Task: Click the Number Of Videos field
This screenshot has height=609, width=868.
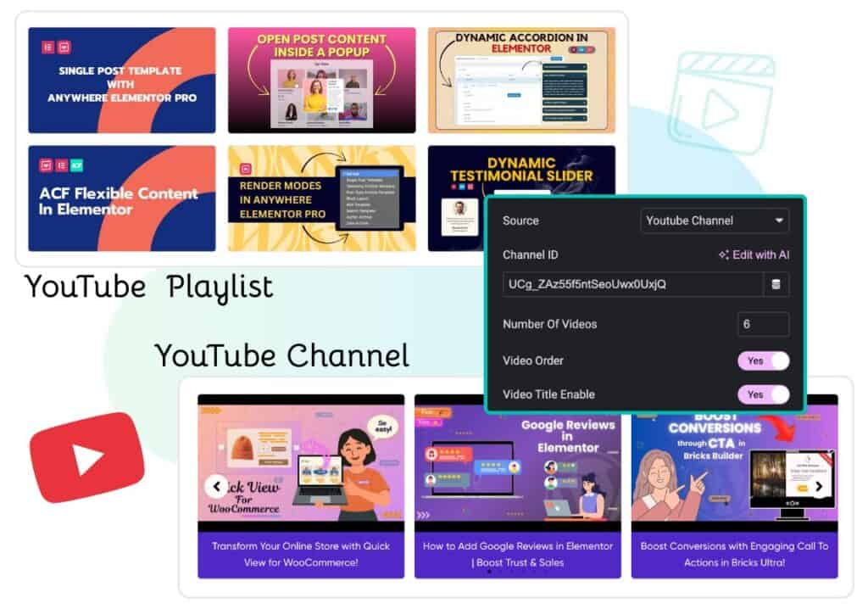Action: point(763,324)
